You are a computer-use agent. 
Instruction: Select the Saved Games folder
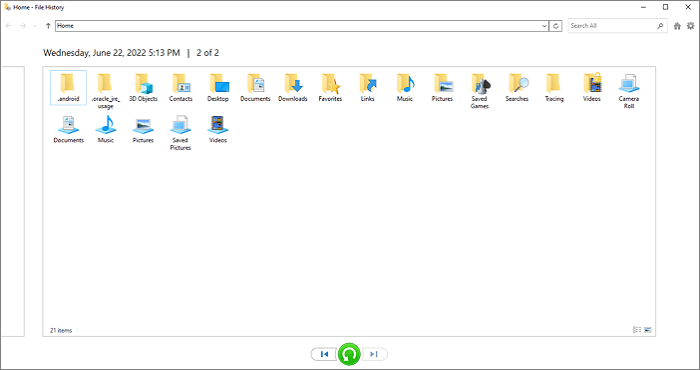tap(479, 91)
